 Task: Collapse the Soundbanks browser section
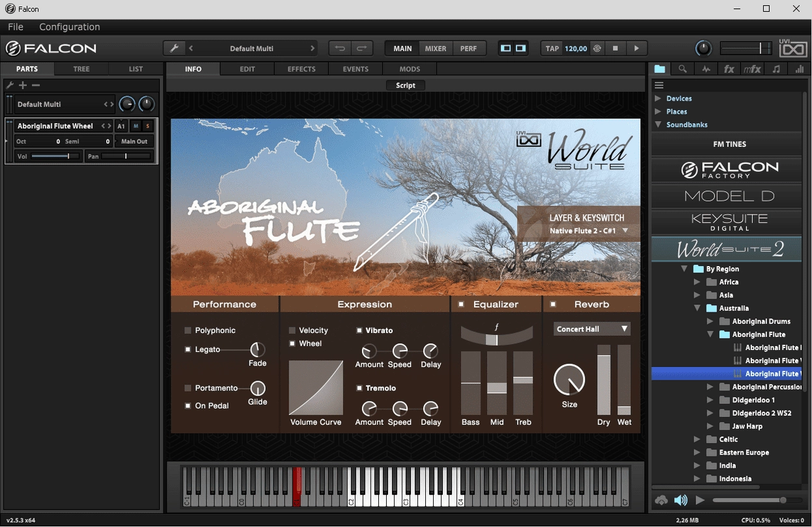coord(658,124)
